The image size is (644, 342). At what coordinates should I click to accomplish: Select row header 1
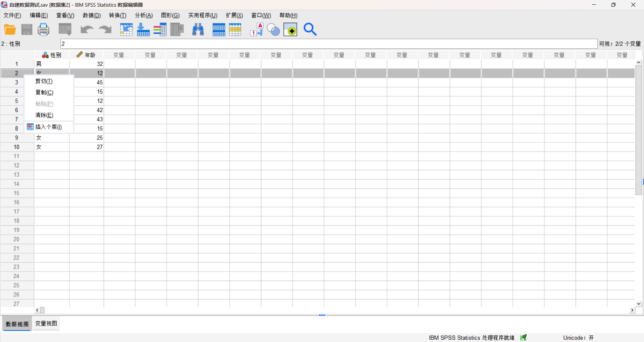point(17,64)
